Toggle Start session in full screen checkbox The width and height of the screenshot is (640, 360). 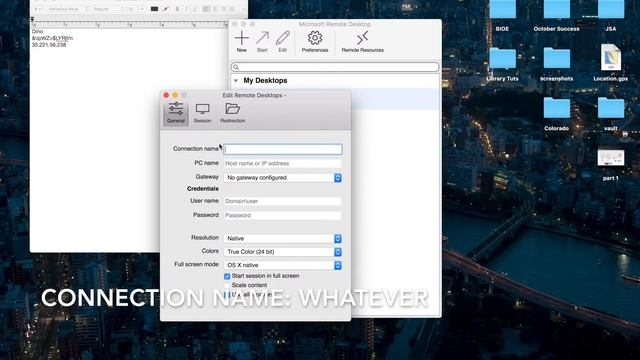[227, 276]
